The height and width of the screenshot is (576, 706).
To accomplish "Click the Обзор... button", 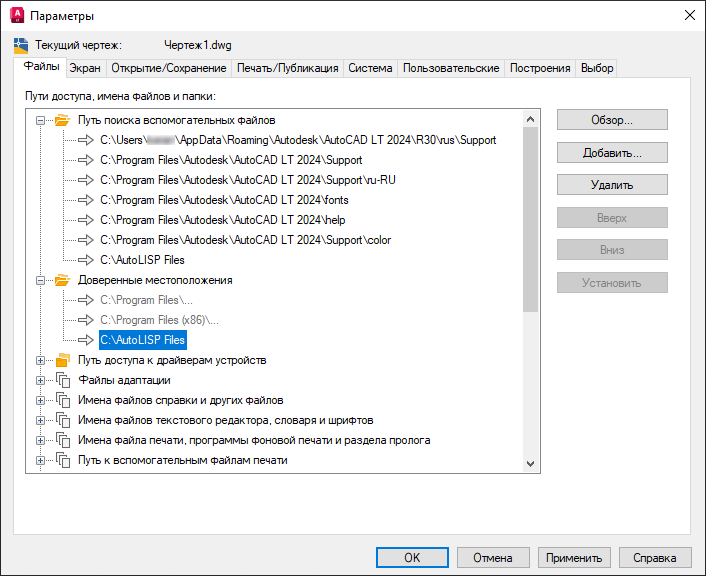I will tap(612, 120).
